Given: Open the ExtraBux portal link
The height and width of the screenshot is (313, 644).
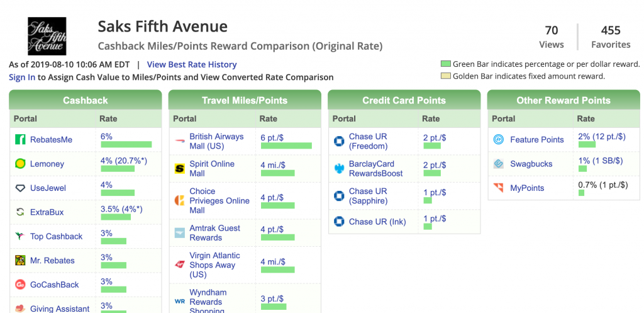Looking at the screenshot, I should point(47,212).
